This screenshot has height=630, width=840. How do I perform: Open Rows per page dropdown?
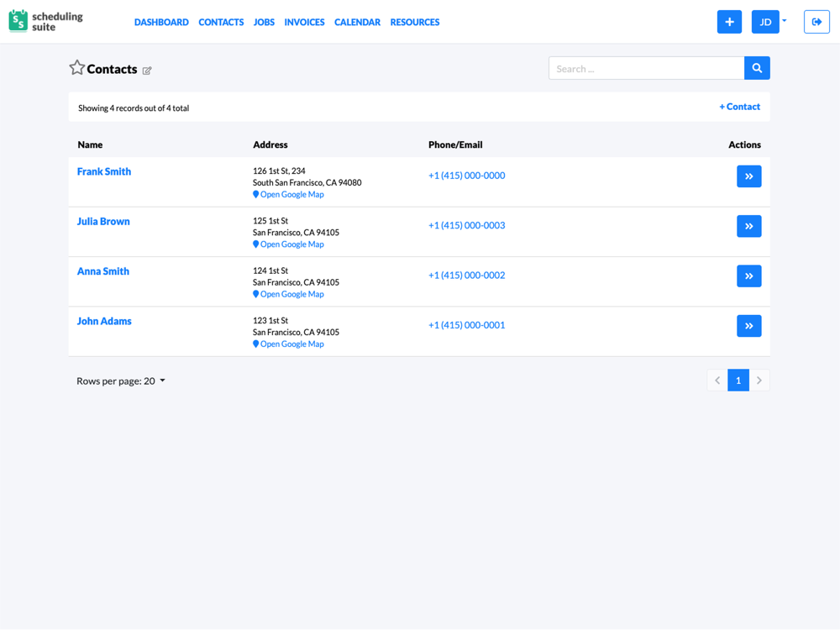pyautogui.click(x=121, y=381)
